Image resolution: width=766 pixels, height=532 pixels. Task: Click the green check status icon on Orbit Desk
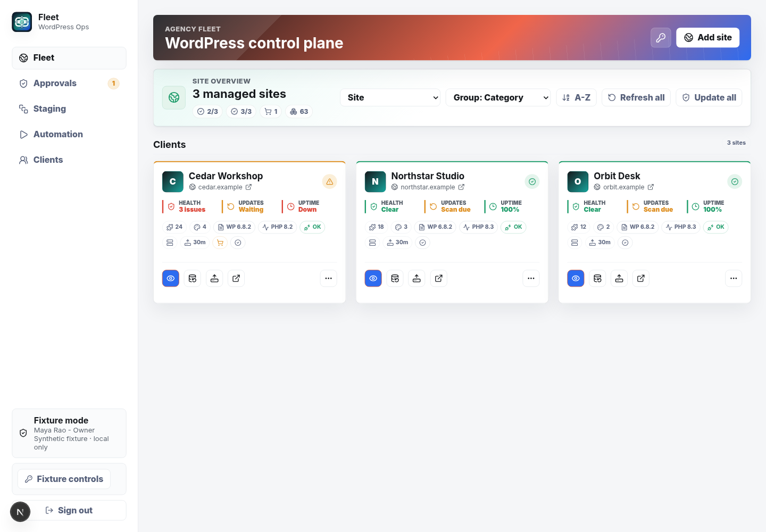tap(735, 182)
